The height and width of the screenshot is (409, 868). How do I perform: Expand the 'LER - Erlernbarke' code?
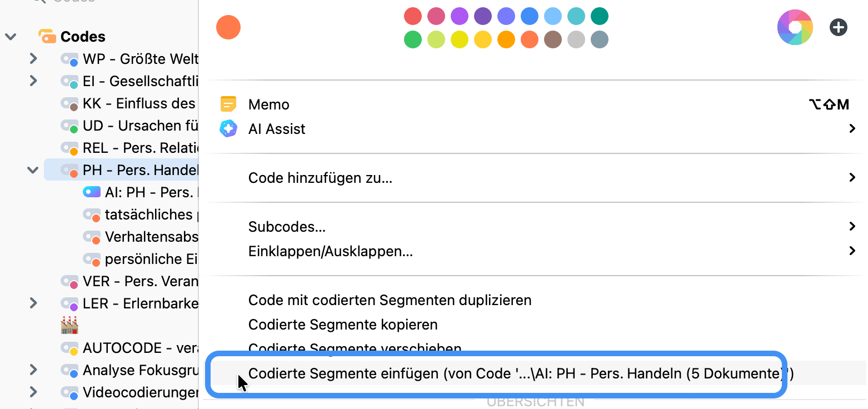click(32, 303)
